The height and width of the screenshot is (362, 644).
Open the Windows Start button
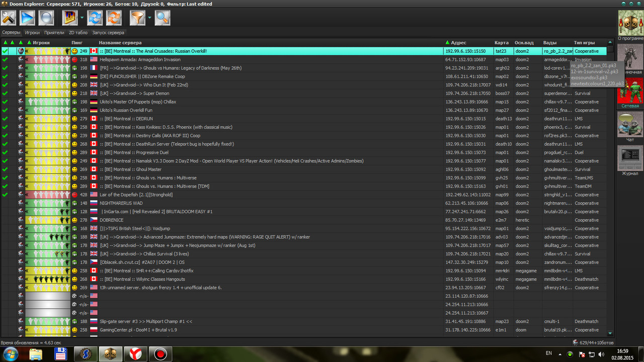(x=10, y=353)
